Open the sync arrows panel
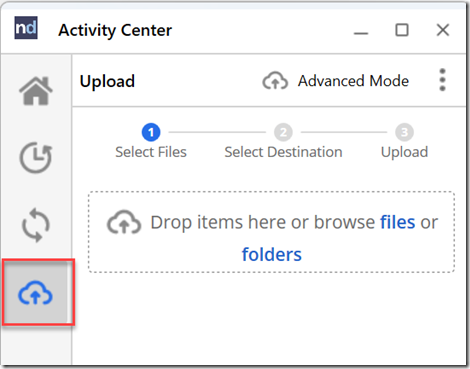 36,225
